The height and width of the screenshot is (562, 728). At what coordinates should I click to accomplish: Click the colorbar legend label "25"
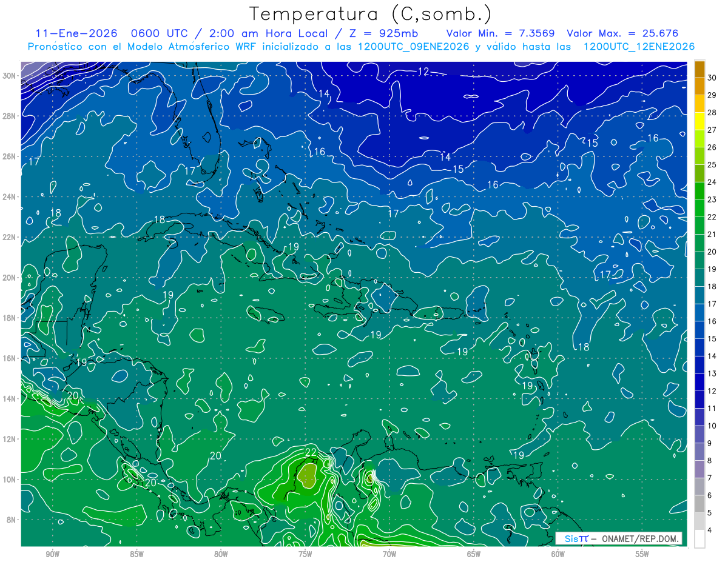[x=712, y=165]
